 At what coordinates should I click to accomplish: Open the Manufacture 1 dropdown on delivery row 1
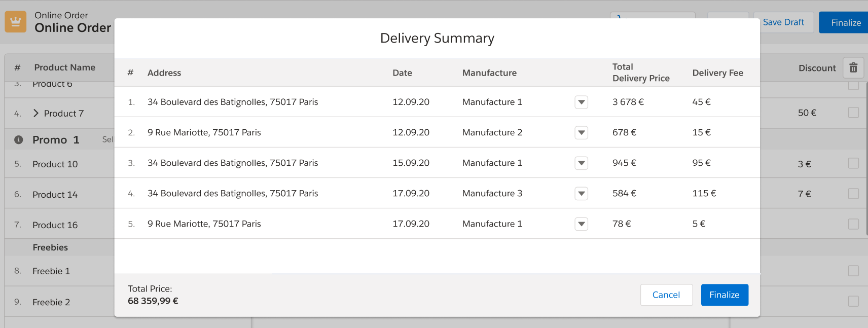pos(581,102)
